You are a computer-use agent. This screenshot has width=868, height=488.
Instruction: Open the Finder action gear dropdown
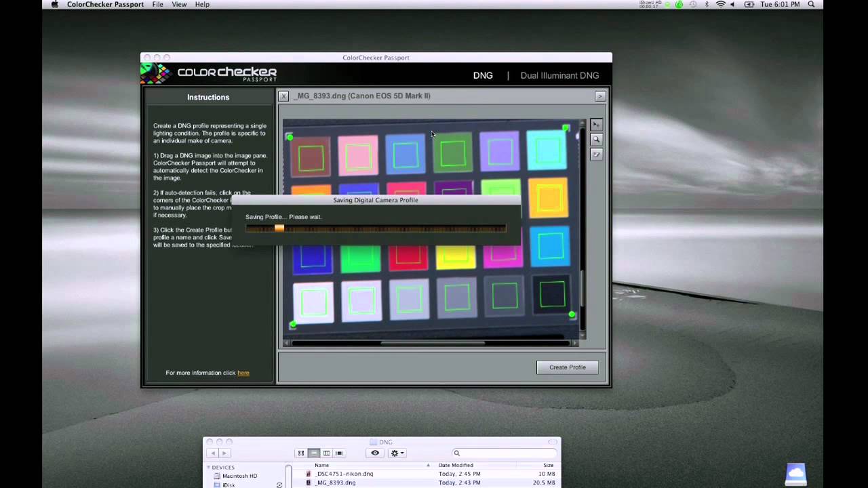click(x=397, y=453)
